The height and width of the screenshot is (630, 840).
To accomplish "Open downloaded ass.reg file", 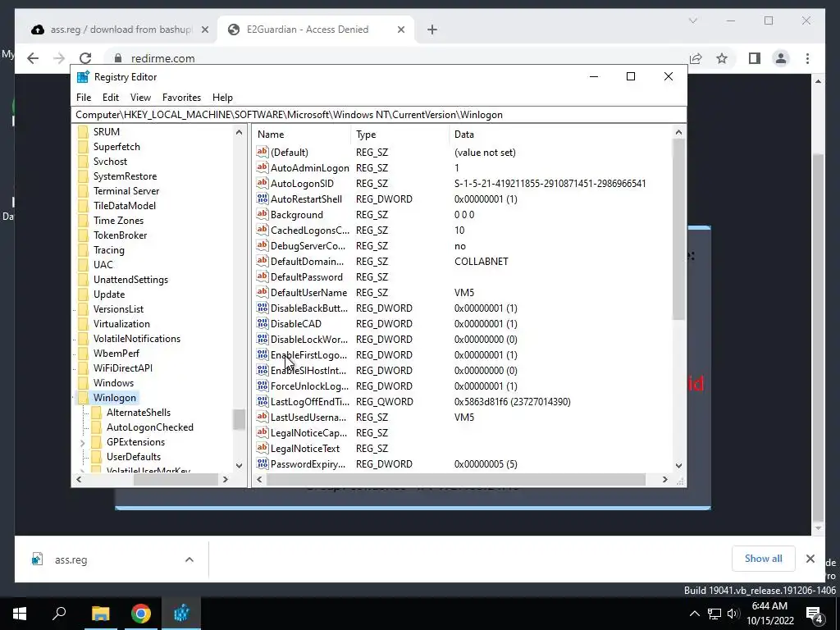I will click(71, 559).
